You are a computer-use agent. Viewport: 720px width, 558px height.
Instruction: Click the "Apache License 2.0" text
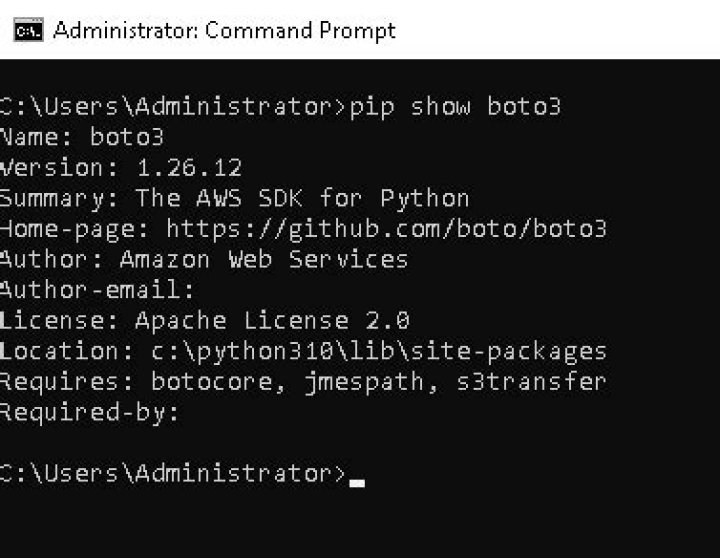pyautogui.click(x=272, y=320)
